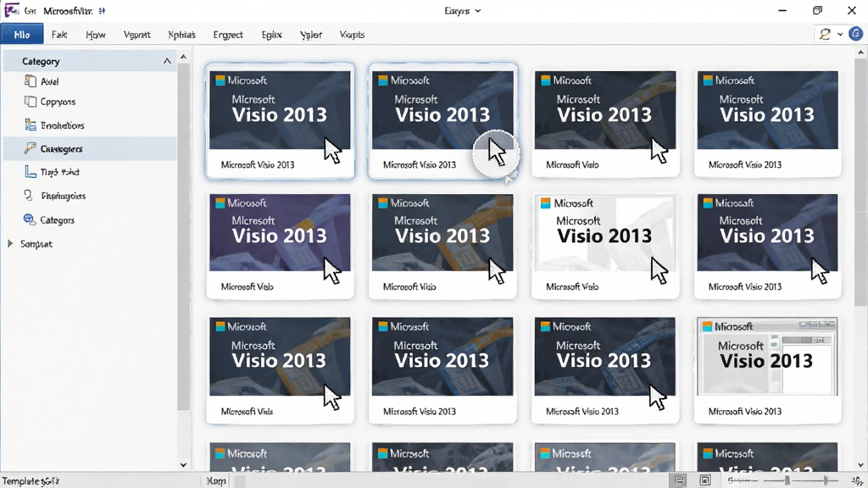Image resolution: width=868 pixels, height=488 pixels.
Task: Click the Fhapiagoies item icon
Action: [x=28, y=195]
